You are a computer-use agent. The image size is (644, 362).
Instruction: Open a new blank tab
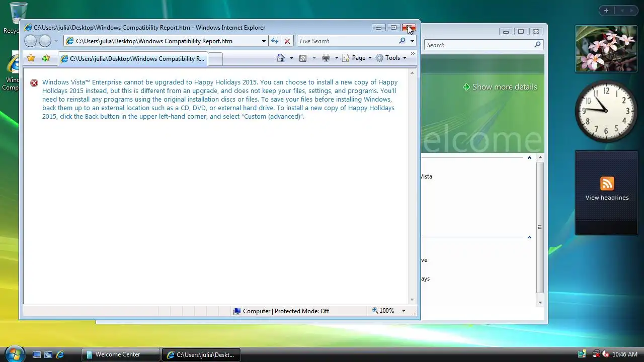215,59
